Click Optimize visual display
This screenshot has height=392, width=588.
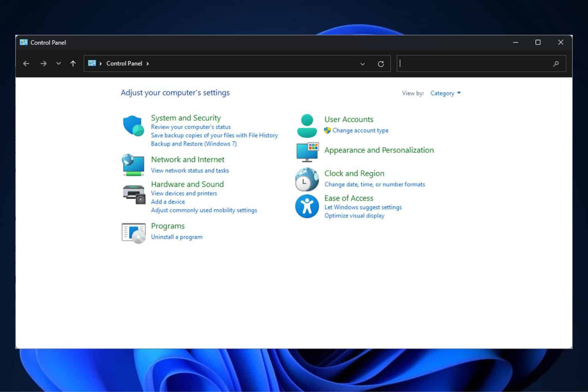click(354, 216)
